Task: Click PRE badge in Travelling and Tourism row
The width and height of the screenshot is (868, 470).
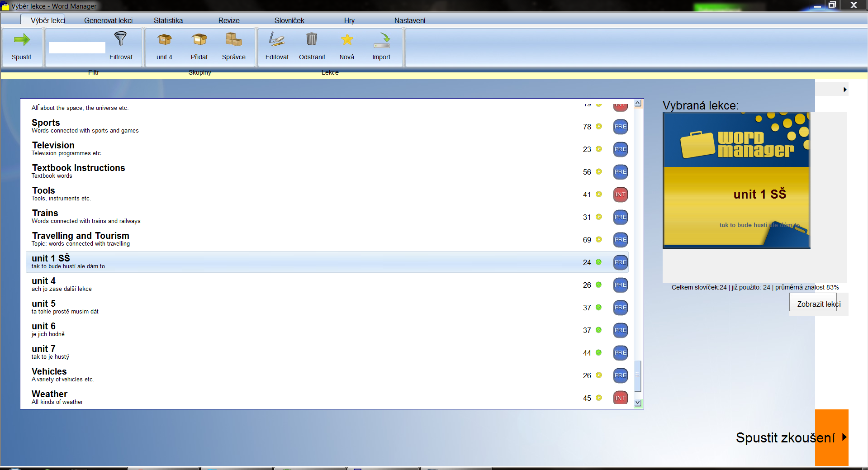Action: coord(621,240)
